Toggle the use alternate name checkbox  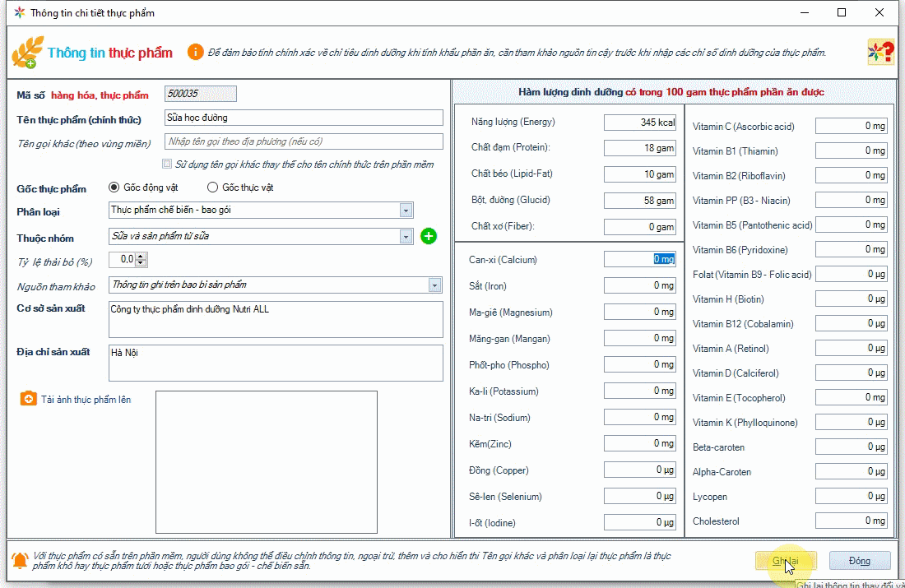168,164
